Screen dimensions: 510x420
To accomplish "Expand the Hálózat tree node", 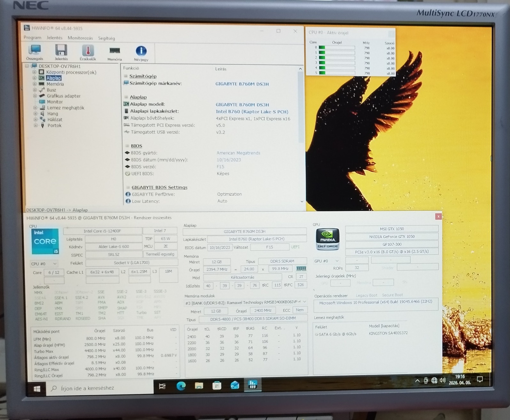I will (x=35, y=119).
